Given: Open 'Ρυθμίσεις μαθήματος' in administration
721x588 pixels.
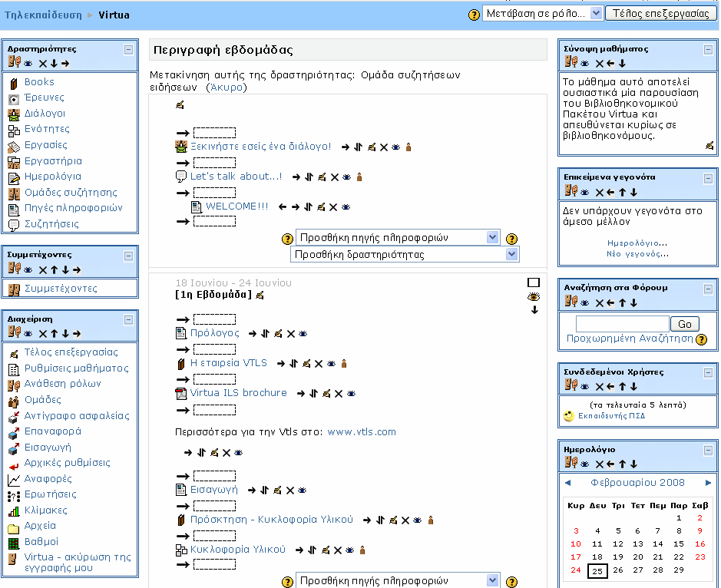Looking at the screenshot, I should pyautogui.click(x=76, y=368).
